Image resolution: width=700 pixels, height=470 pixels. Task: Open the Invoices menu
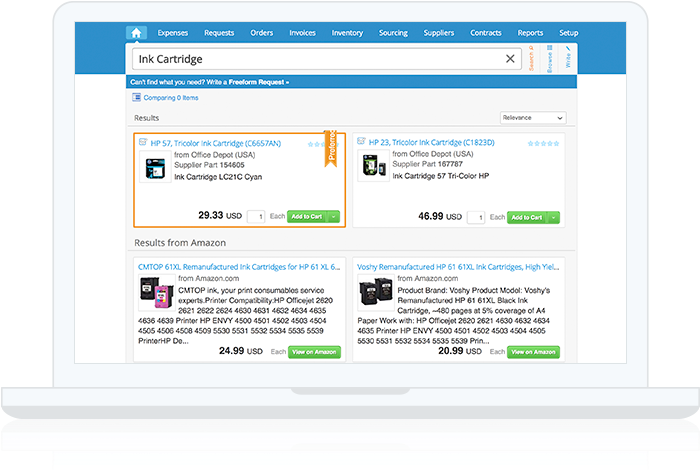302,33
